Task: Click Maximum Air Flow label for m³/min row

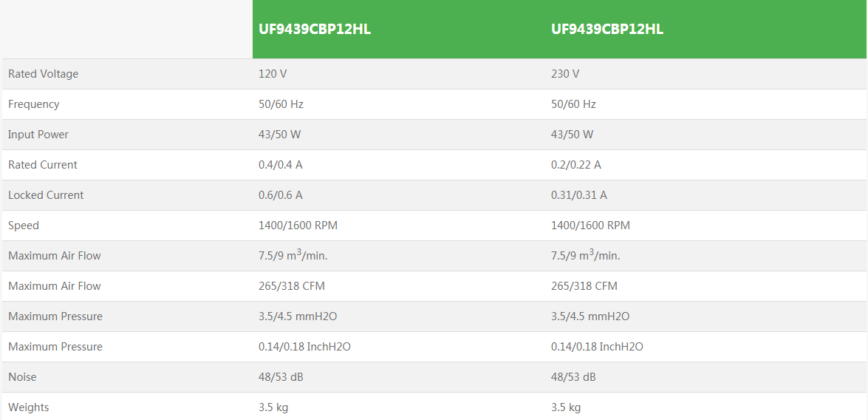Action: [55, 256]
